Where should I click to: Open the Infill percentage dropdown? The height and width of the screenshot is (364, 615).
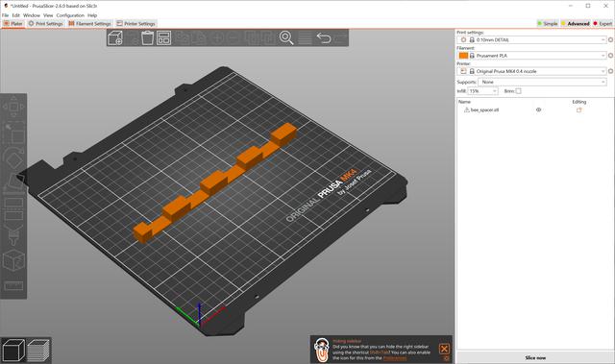pos(482,91)
